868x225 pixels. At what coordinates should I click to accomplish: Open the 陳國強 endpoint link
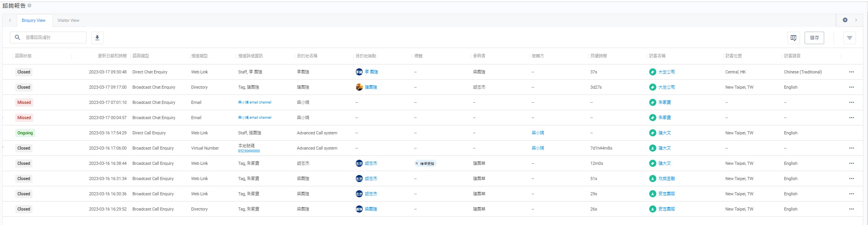(x=371, y=87)
